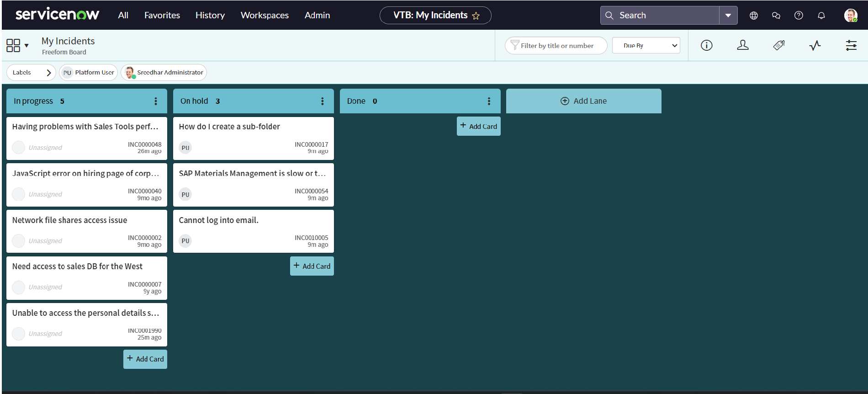This screenshot has height=394, width=868.
Task: Open the user profile avatar menu
Action: pos(851,16)
